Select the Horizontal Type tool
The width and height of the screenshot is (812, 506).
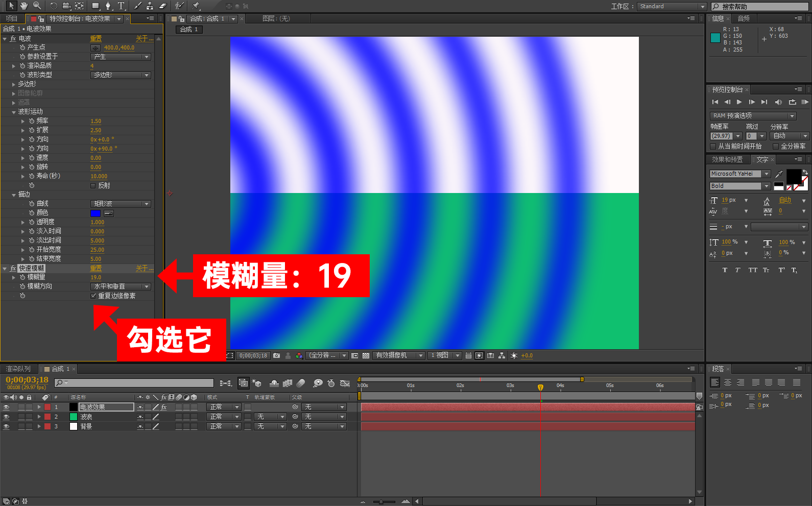(121, 6)
